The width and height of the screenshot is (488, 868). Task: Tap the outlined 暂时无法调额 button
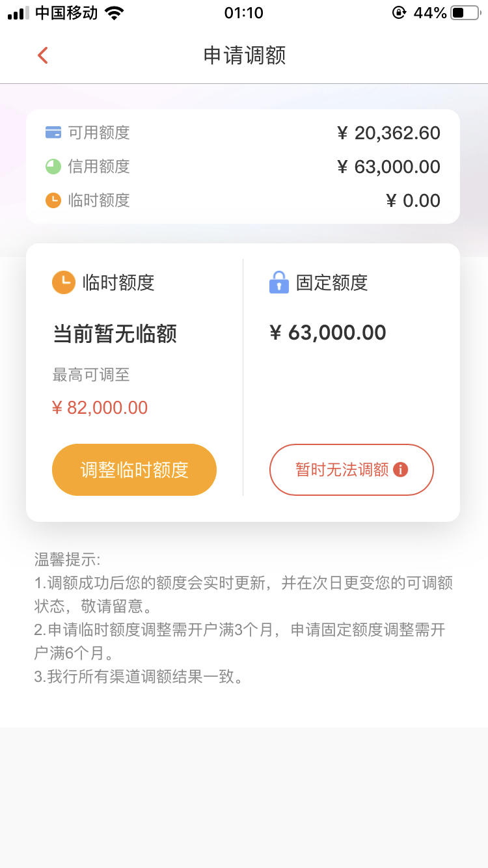tap(351, 470)
